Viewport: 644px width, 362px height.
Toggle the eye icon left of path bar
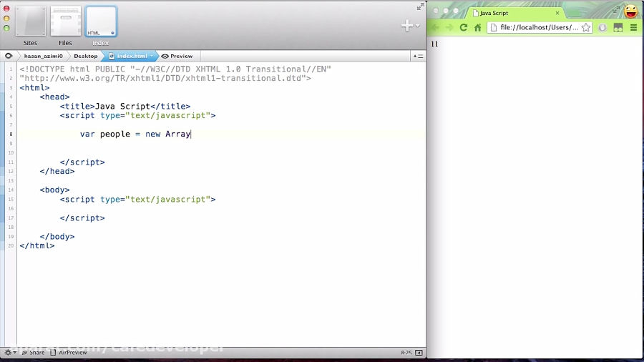click(9, 56)
